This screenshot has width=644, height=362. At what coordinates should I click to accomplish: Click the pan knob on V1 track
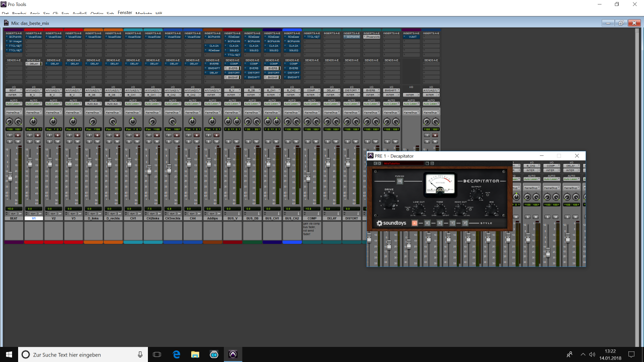[33, 122]
